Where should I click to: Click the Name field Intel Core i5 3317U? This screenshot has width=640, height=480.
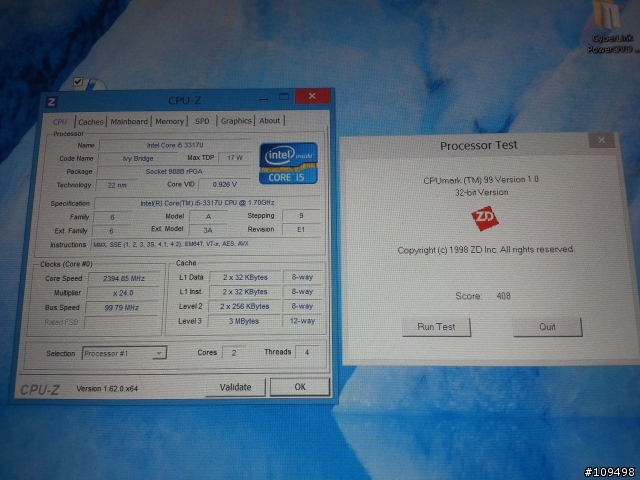tap(175, 145)
